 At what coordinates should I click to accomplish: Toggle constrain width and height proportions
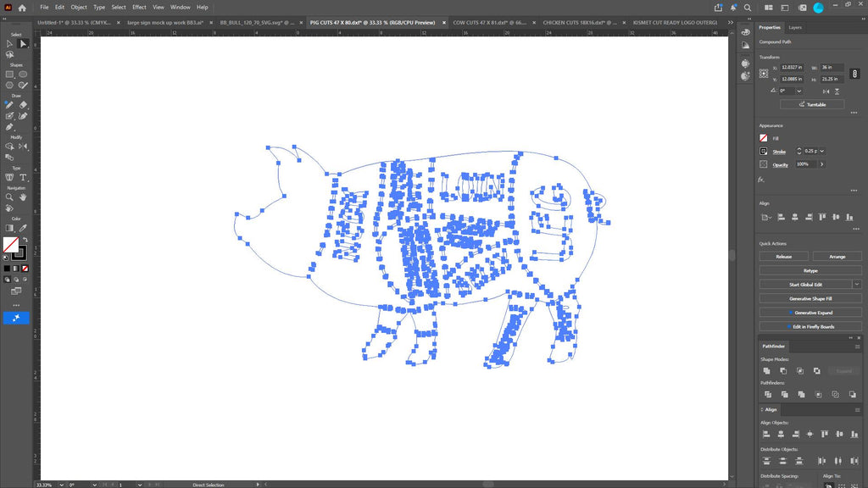coord(854,73)
